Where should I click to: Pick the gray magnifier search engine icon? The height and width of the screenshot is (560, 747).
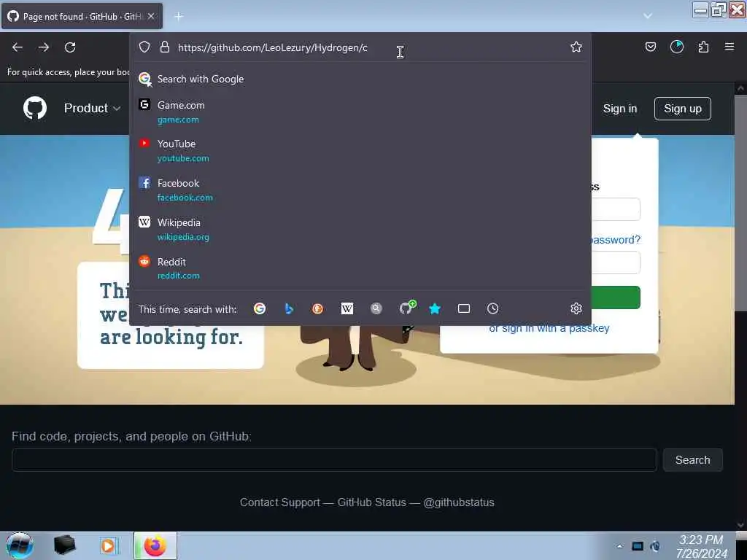coord(376,308)
